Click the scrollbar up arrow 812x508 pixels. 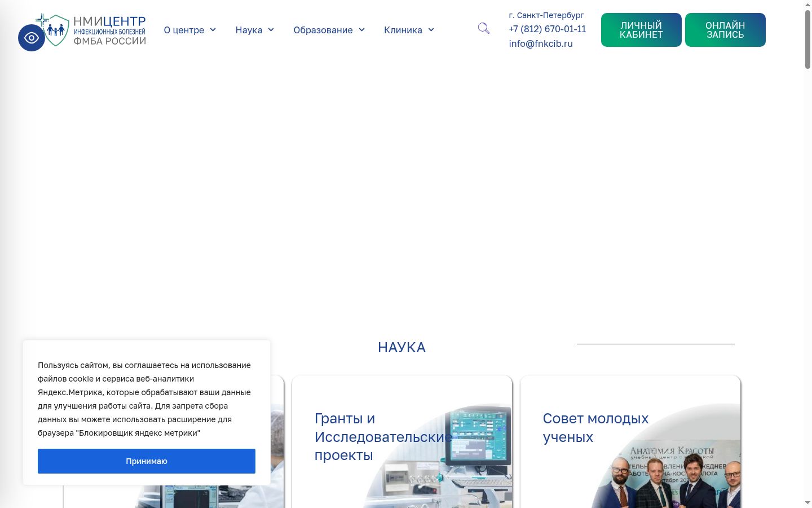807,5
